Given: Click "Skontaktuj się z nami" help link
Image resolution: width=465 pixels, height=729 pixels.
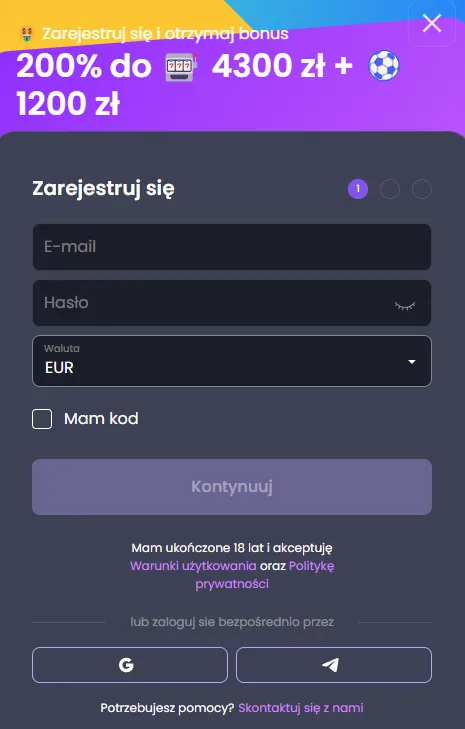Looking at the screenshot, I should pyautogui.click(x=301, y=708).
